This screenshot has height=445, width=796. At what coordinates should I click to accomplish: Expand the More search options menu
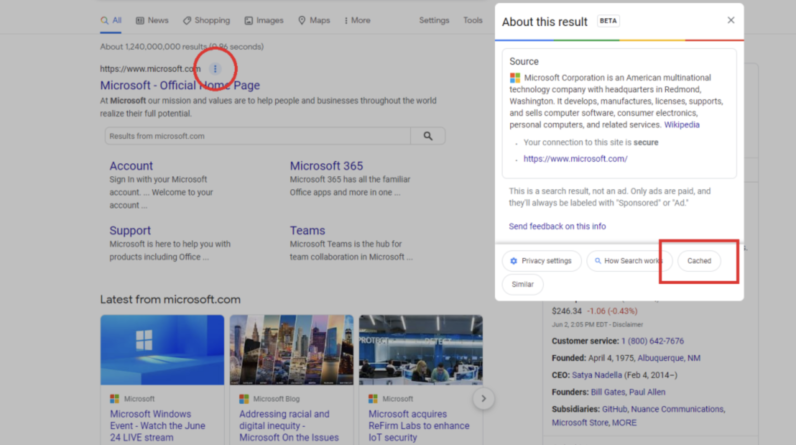(x=357, y=20)
